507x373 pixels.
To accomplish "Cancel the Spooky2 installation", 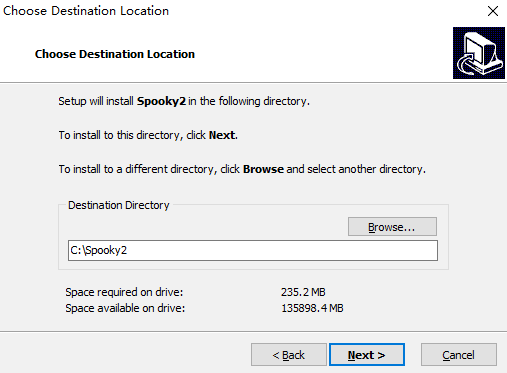I will 459,355.
